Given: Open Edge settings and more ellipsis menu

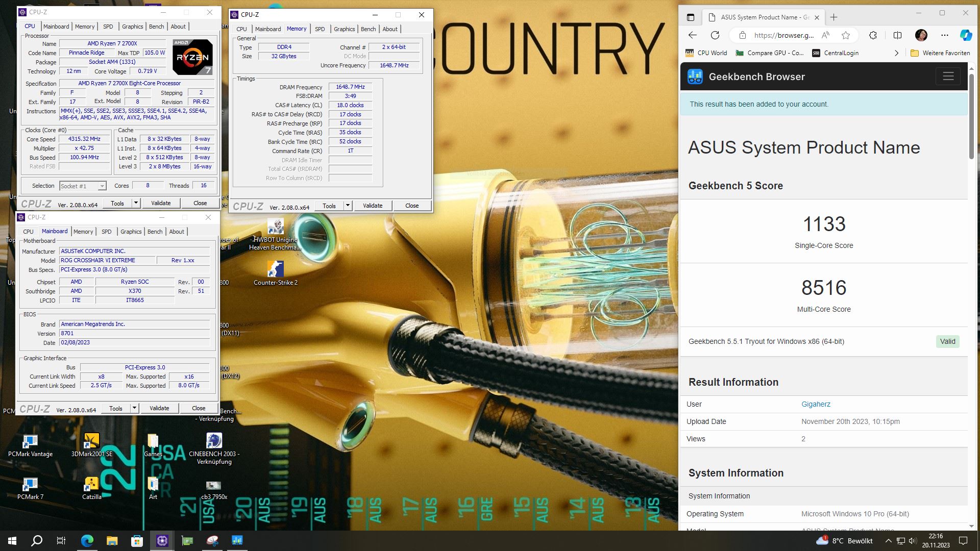Looking at the screenshot, I should (945, 35).
